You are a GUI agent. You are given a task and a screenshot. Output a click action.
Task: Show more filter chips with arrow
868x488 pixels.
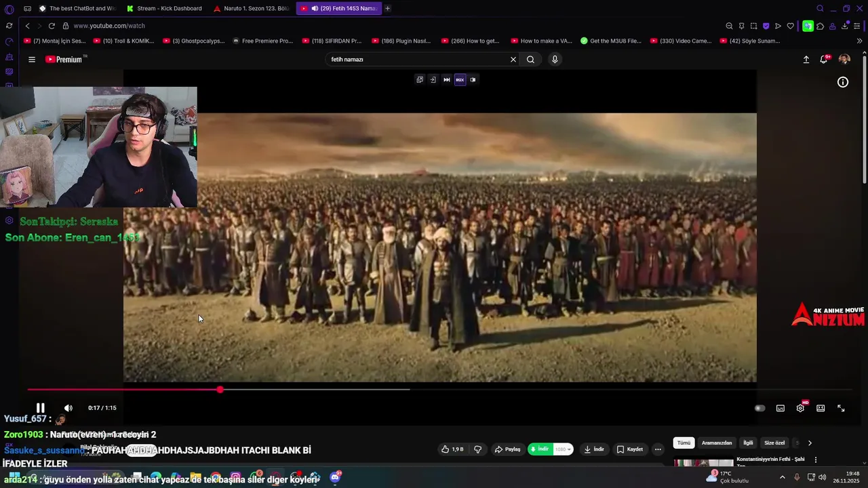pos(810,443)
